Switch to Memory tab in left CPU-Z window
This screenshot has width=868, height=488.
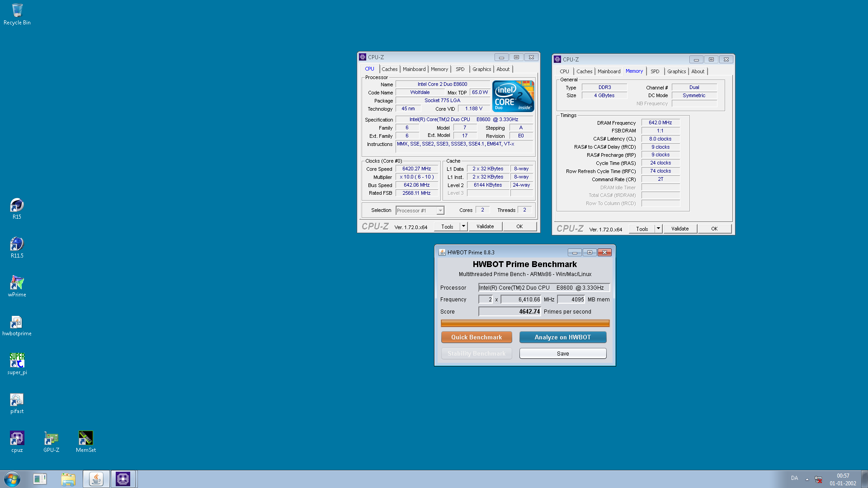(439, 69)
